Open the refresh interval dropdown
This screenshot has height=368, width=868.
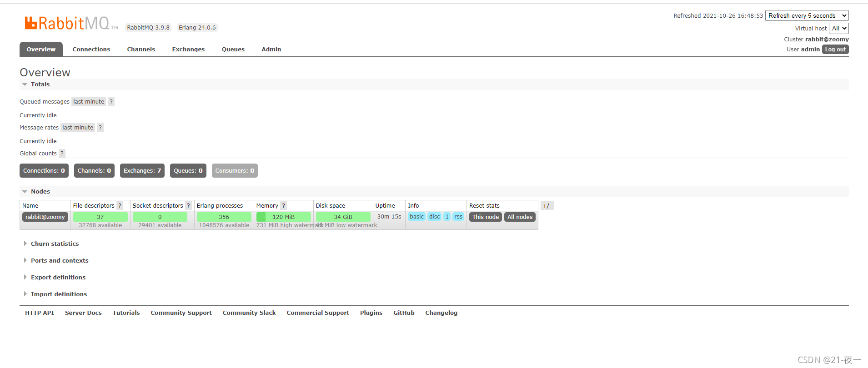(x=807, y=15)
